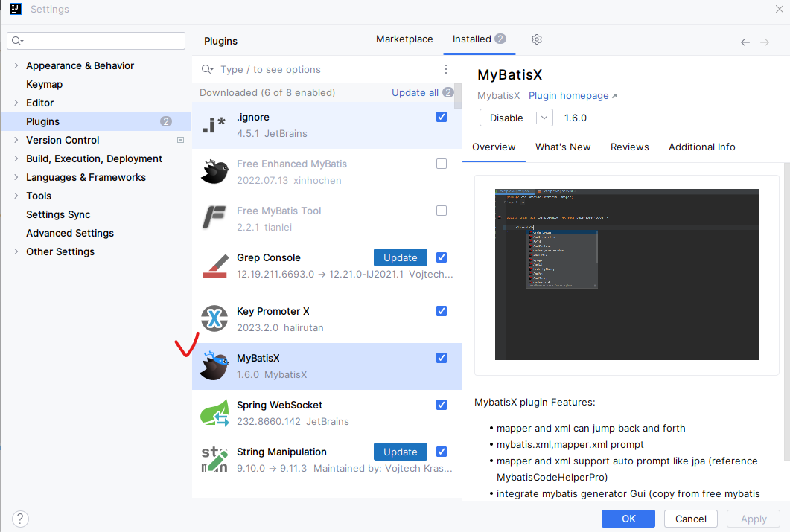Confirm settings with the OK button

click(628, 519)
